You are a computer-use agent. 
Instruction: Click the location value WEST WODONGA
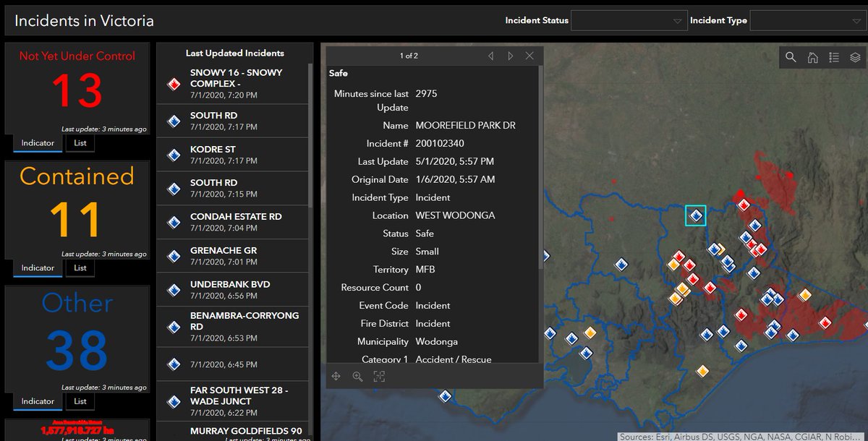pos(455,215)
